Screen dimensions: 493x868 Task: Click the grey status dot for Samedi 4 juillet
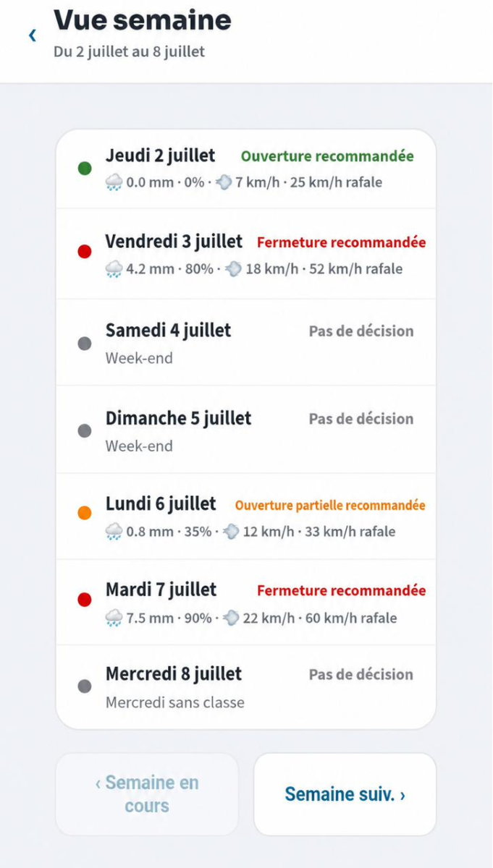coord(85,343)
